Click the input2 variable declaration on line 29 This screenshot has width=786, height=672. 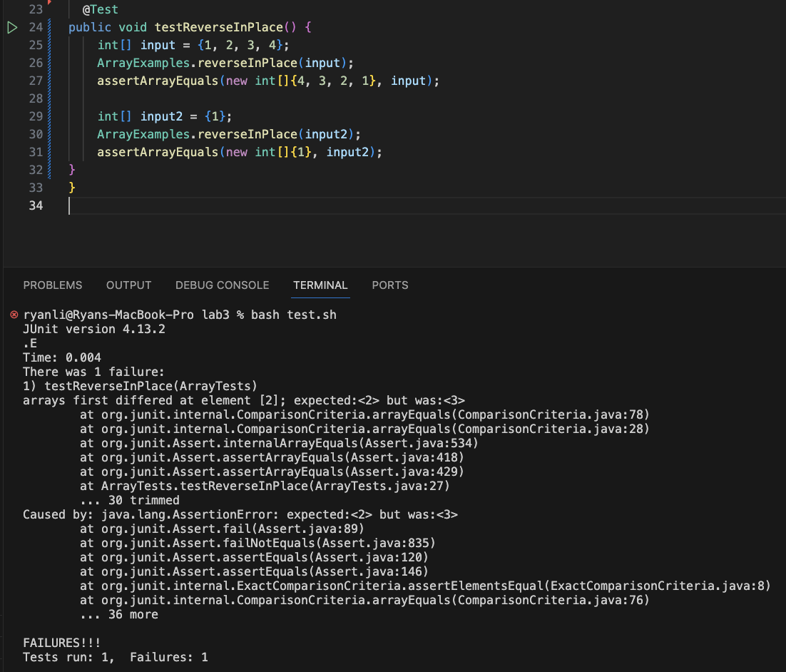coord(161,116)
